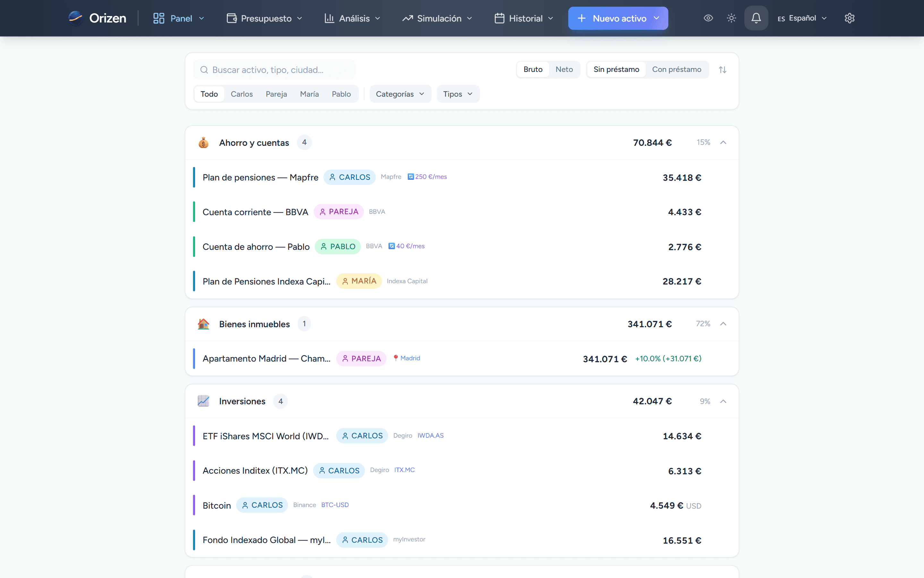The height and width of the screenshot is (578, 924).
Task: Click Acciones Inditex (ITX.MC) name
Action: pyautogui.click(x=255, y=470)
